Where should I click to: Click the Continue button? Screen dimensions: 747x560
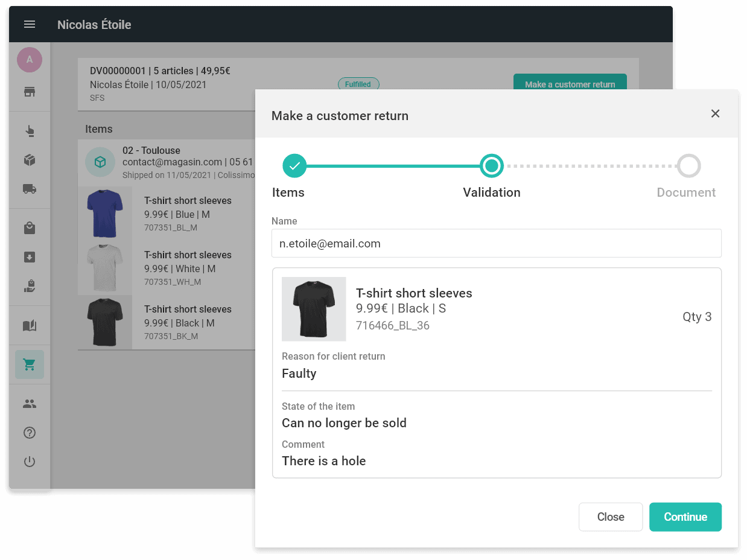[685, 517]
